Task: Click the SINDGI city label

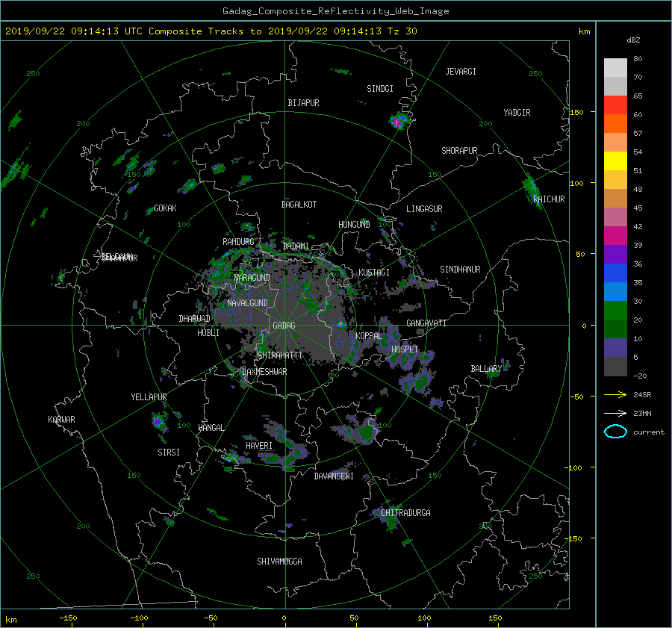Action: point(380,89)
